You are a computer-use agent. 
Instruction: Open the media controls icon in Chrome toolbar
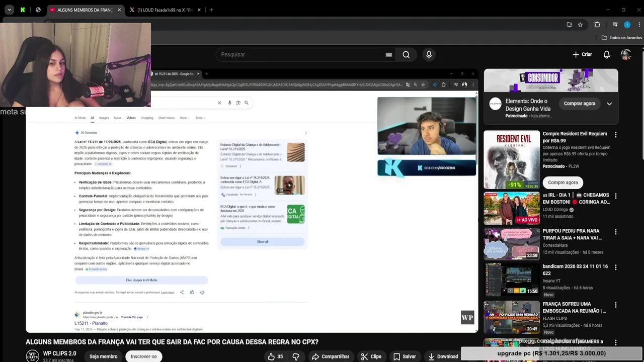[x=615, y=24]
